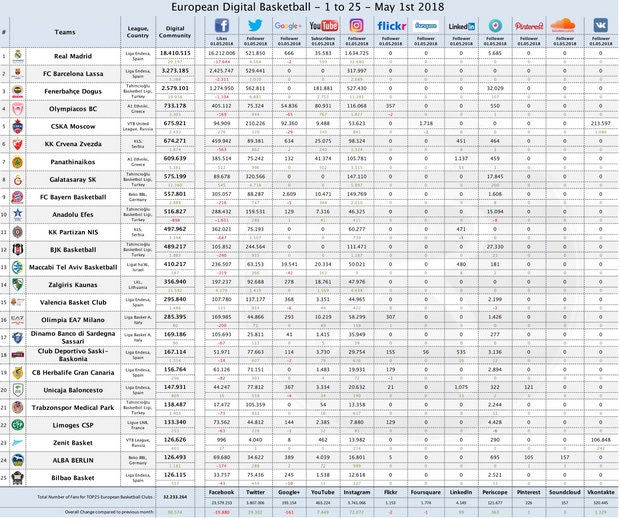Select the Fenerbahçe Dogus team name
Screen dimensions: 620x518
73,91
